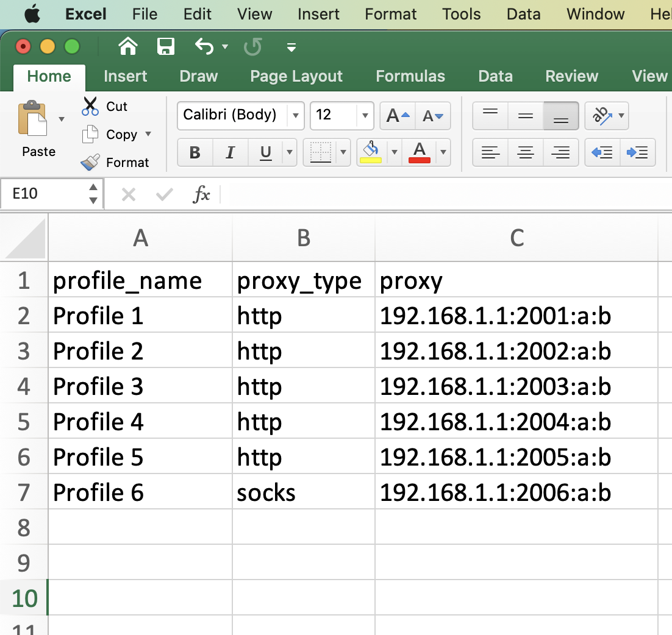
Task: Switch to the Page Layout ribbon tab
Action: tap(296, 76)
